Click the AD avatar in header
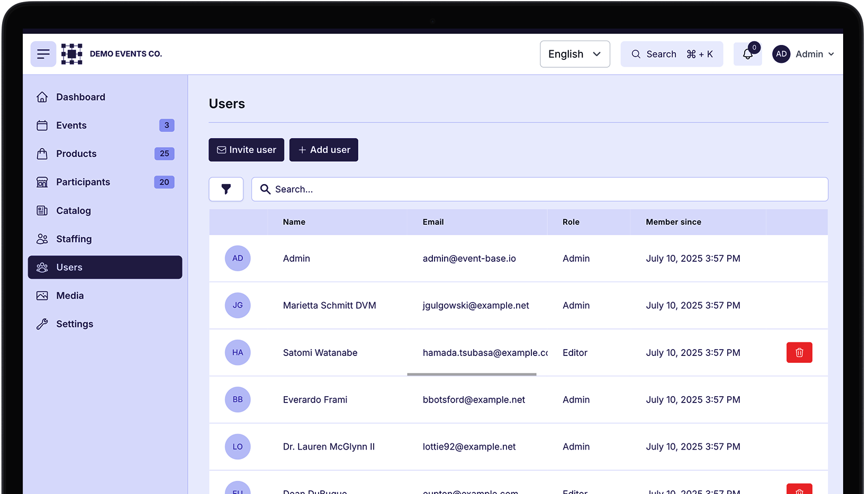Image resolution: width=868 pixels, height=494 pixels. (x=781, y=54)
